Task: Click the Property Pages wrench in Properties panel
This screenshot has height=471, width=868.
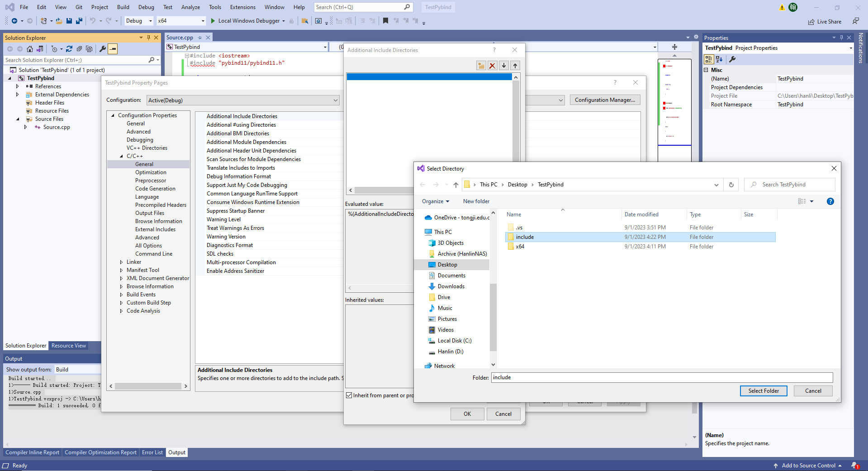Action: coord(732,59)
